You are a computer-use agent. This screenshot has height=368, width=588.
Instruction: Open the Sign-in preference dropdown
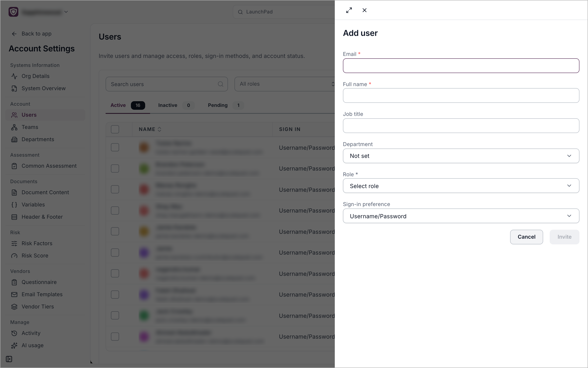[x=461, y=216]
